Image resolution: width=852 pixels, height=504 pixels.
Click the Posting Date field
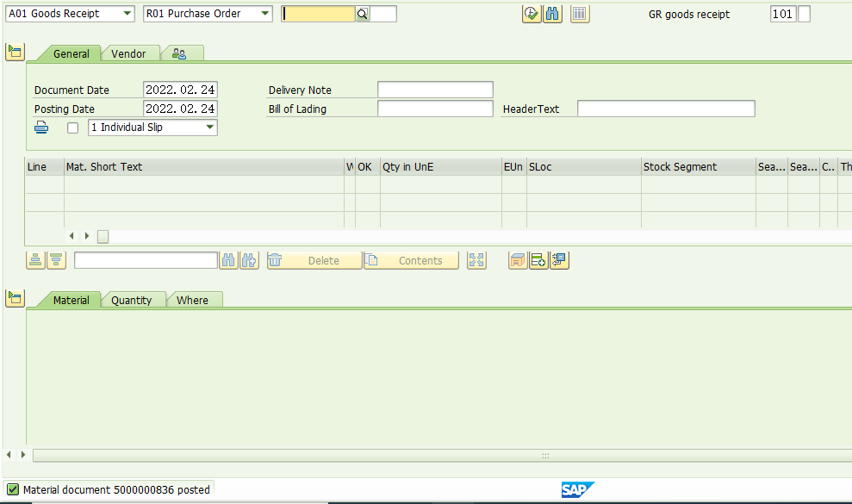(x=180, y=109)
